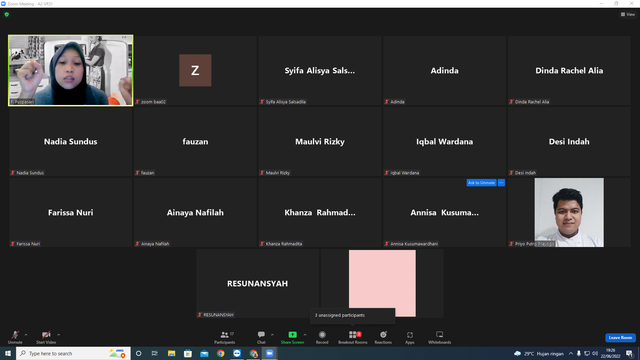Start Video from the Zoom toolbar
Viewport: 640px width, 360px height.
(x=46, y=337)
